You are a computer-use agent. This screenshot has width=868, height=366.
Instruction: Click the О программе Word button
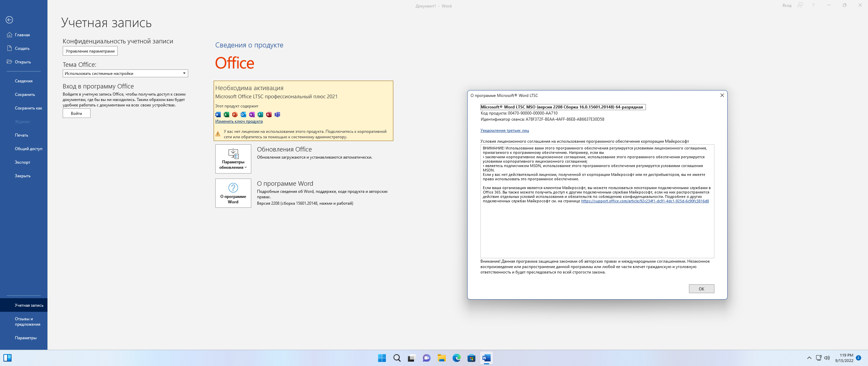tap(233, 193)
